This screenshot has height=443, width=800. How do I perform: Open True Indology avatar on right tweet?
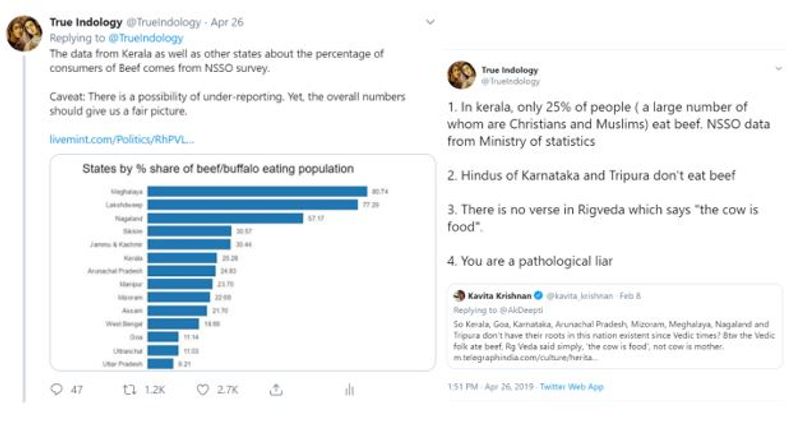click(462, 74)
